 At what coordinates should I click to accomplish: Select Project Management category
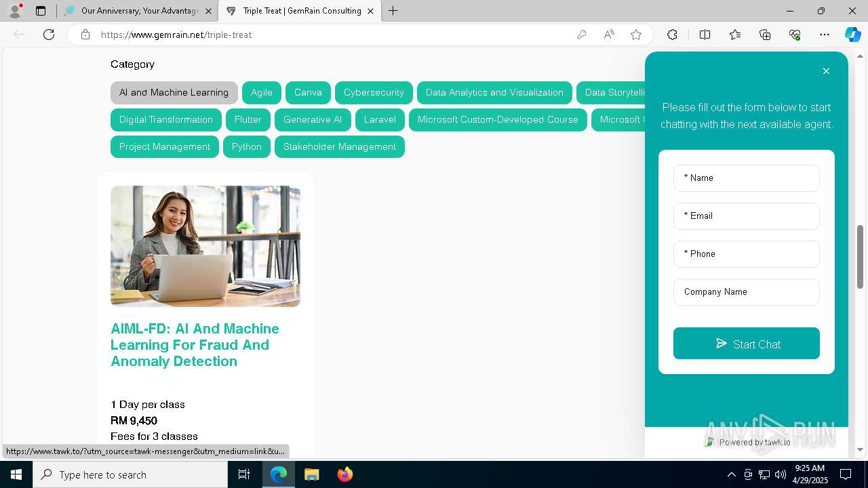tap(165, 147)
